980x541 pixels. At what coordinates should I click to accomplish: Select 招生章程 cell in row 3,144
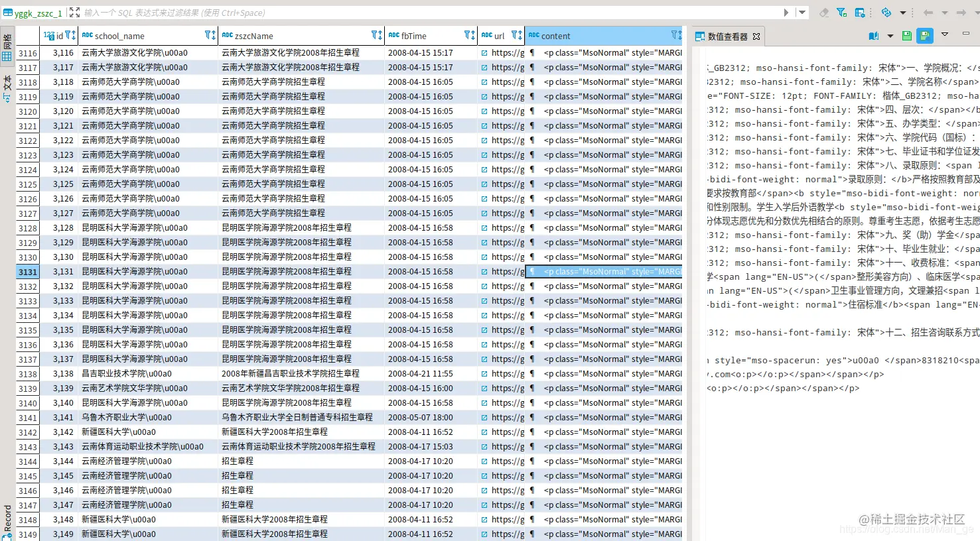click(x=301, y=461)
